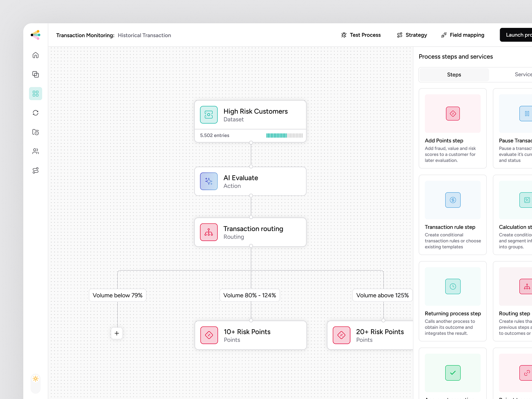This screenshot has width=532, height=399.
Task: Open the workflow connections icon in the sidebar
Action: [x=35, y=170]
